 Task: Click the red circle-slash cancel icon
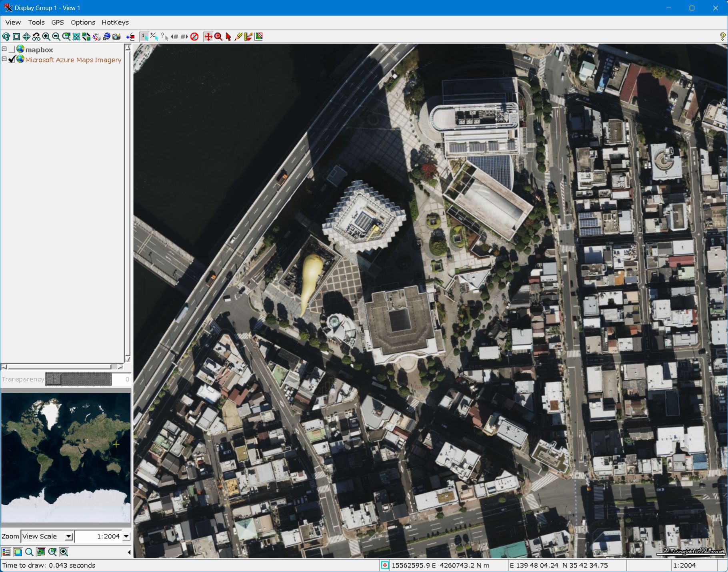194,37
